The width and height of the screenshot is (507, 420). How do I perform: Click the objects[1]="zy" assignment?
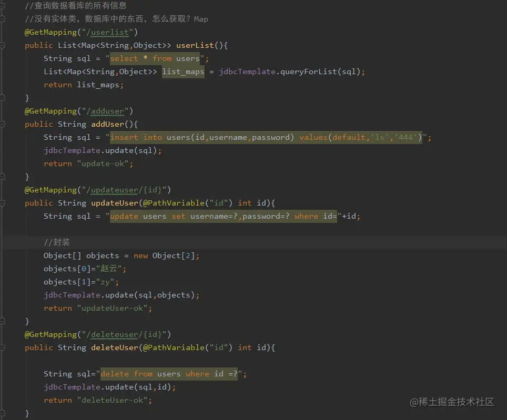click(x=81, y=282)
